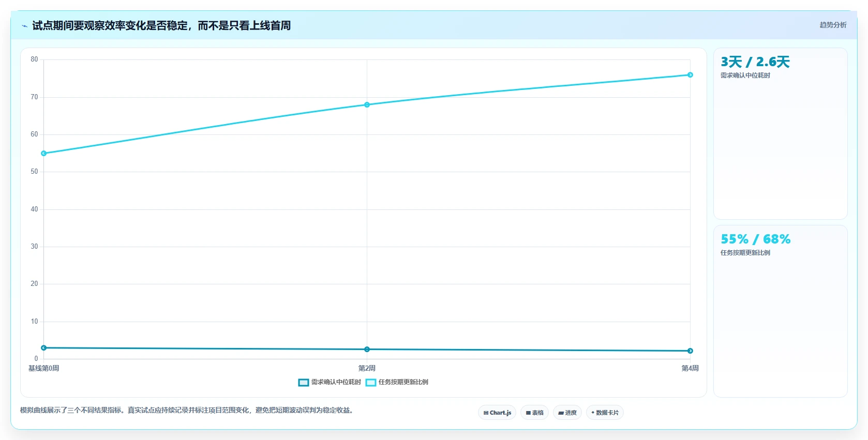Click the 任务按期更新比例 data point at 第4周

pos(690,75)
